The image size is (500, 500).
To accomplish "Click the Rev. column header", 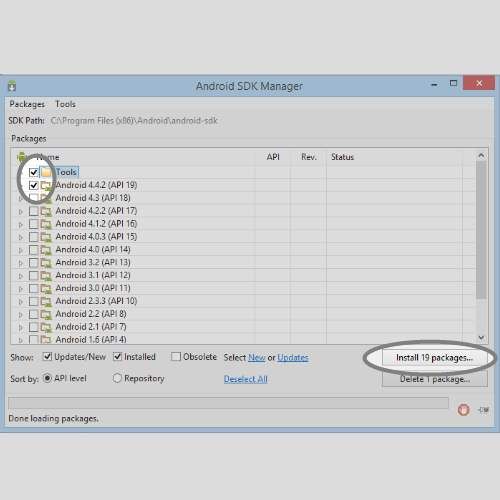I will tap(309, 157).
